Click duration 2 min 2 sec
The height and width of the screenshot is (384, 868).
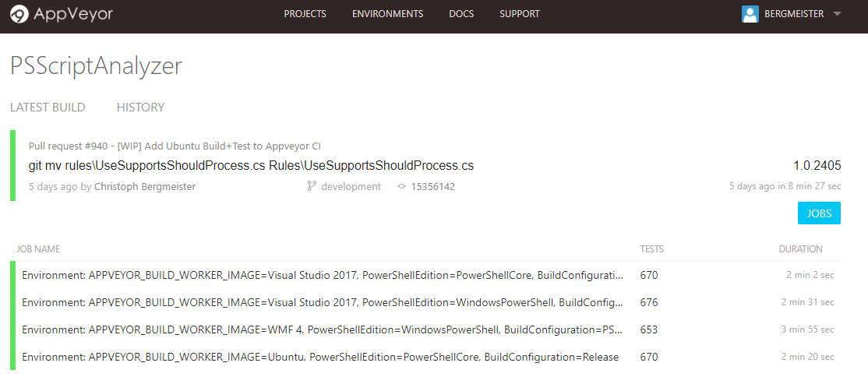810,275
